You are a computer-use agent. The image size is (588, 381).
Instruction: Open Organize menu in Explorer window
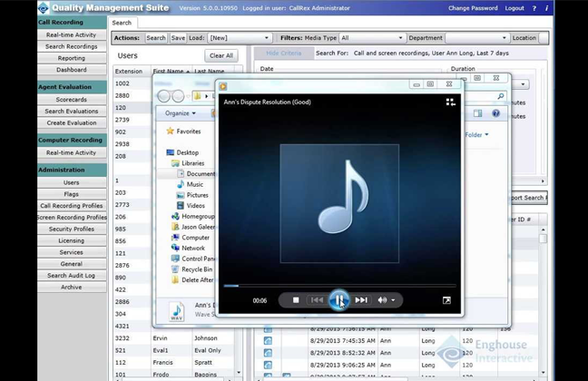181,113
